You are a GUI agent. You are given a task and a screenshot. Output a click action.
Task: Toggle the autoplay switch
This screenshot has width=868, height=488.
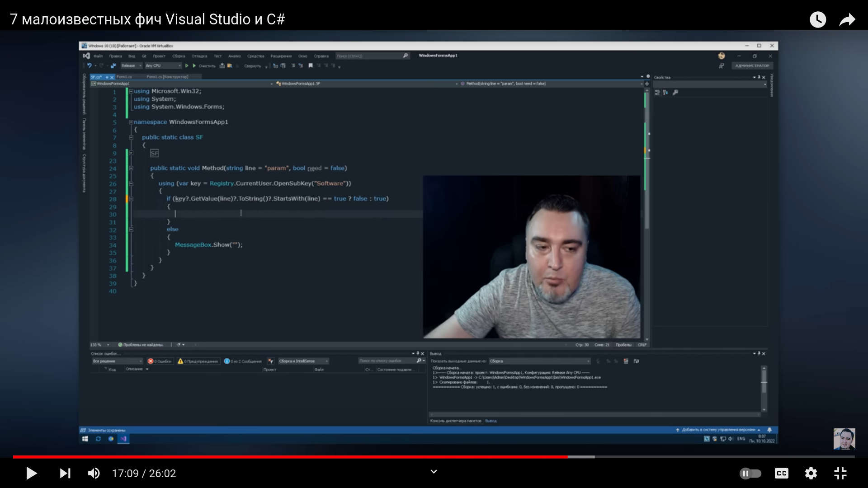point(750,473)
